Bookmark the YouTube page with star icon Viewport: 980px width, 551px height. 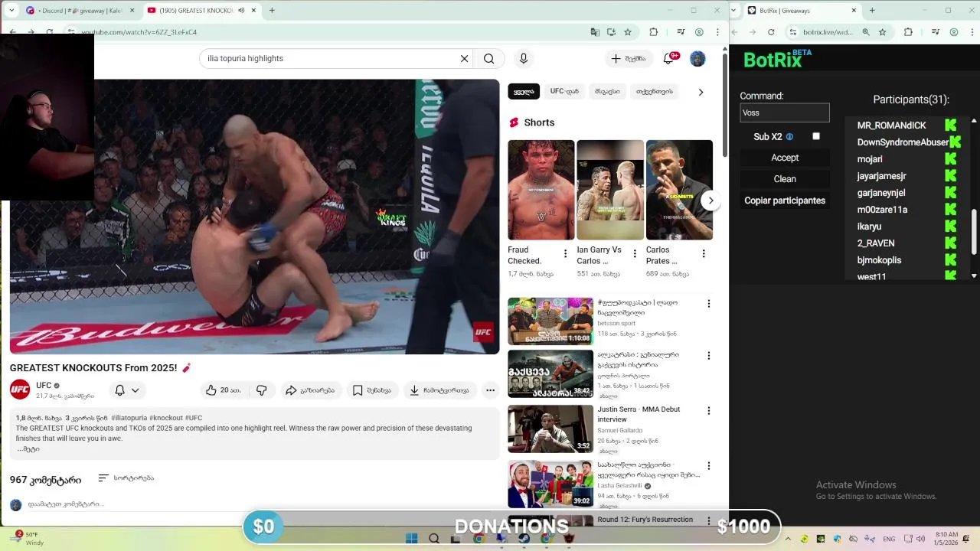pyautogui.click(x=628, y=32)
